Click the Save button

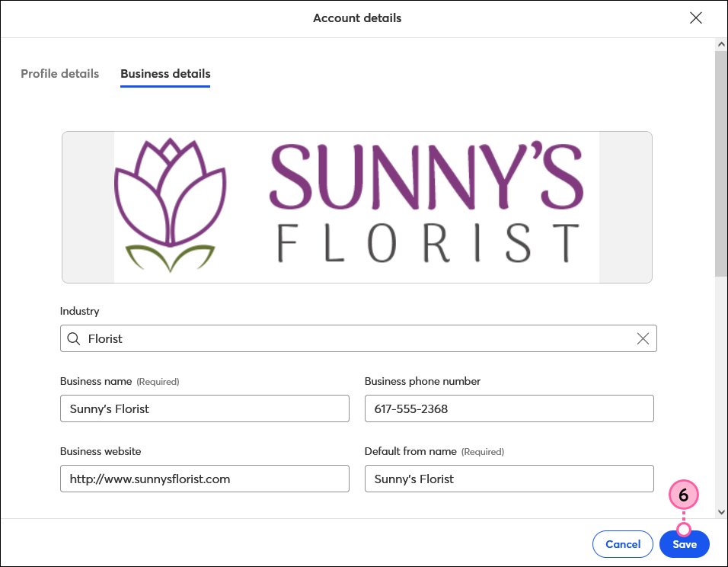[x=685, y=544]
